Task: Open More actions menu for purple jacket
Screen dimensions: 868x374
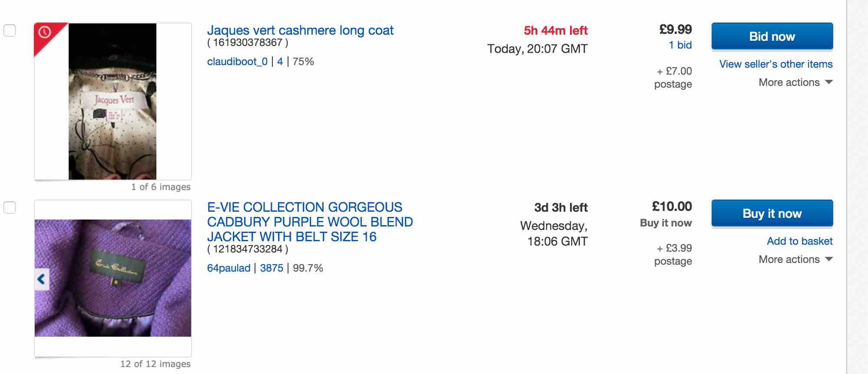Action: (795, 259)
